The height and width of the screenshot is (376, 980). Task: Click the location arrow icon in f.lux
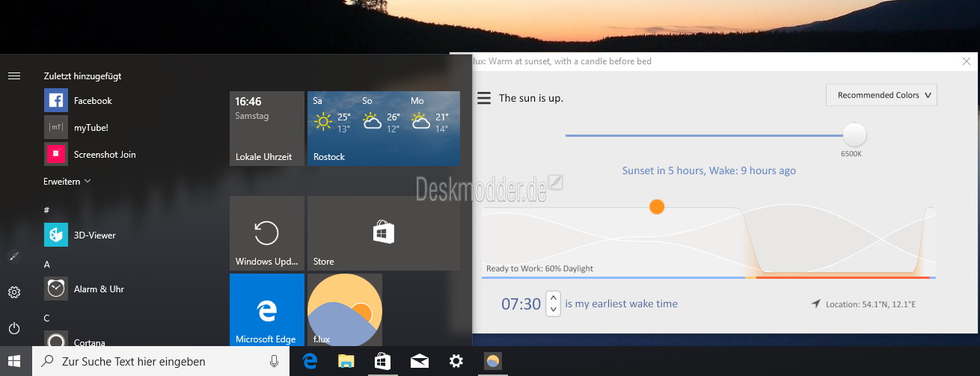[x=815, y=304]
